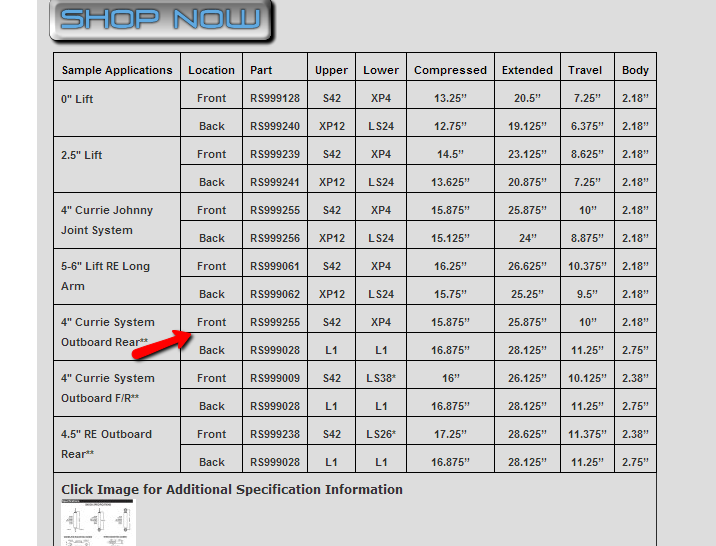716x546 pixels.
Task: Select 4.5" RE Outboard Rear cell
Action: (117, 445)
